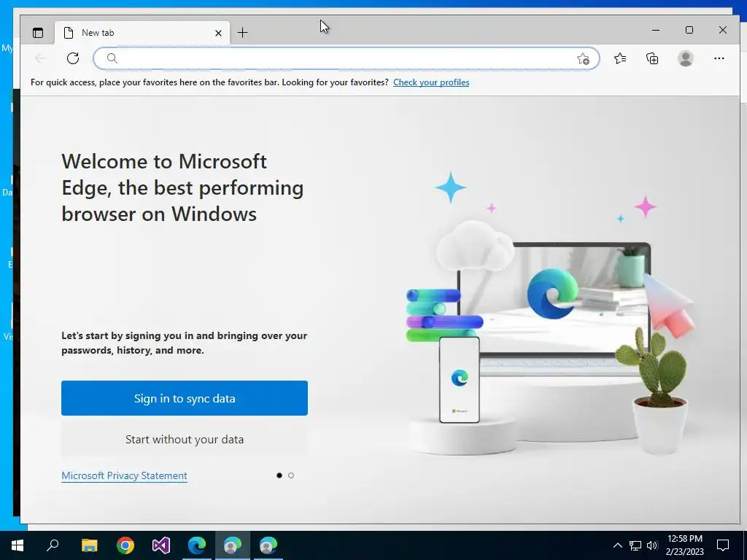The height and width of the screenshot is (560, 747).
Task: Launch Google Chrome from taskbar
Action: pyautogui.click(x=125, y=545)
